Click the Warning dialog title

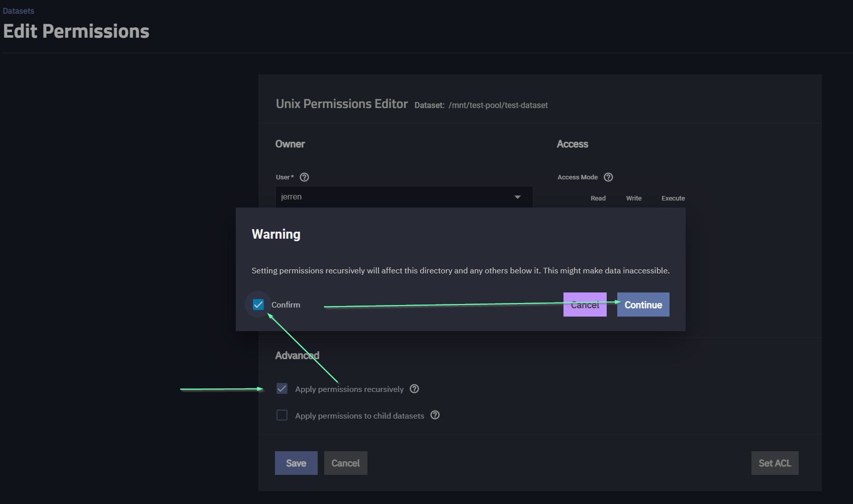(x=276, y=234)
